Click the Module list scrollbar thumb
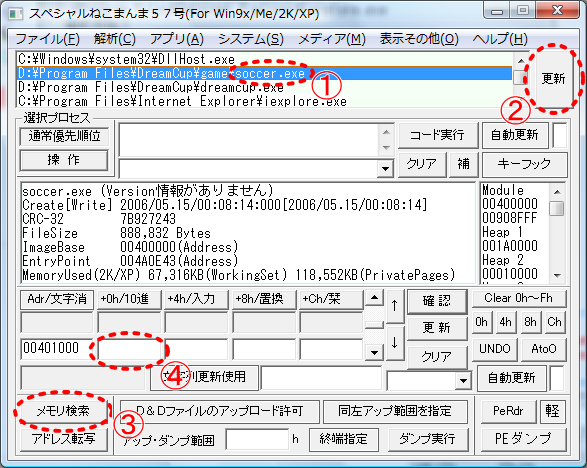This screenshot has height=468, width=587. pyautogui.click(x=557, y=209)
